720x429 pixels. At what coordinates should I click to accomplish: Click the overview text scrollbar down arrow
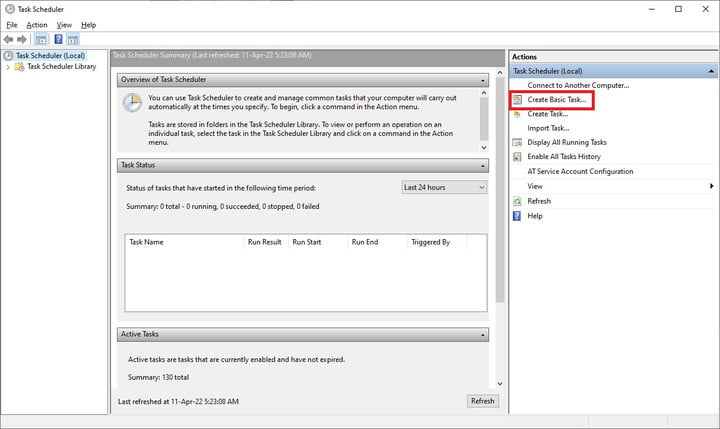pos(484,147)
